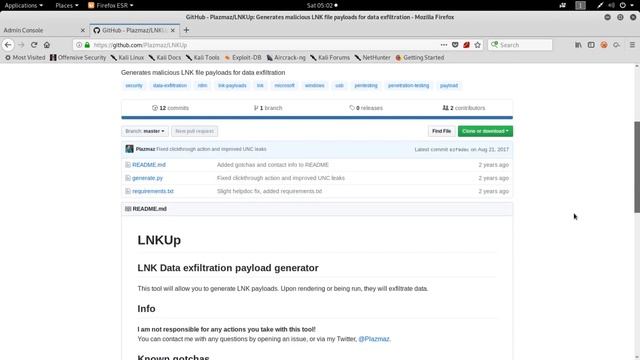Click the requirements.txt file icon

(128, 191)
